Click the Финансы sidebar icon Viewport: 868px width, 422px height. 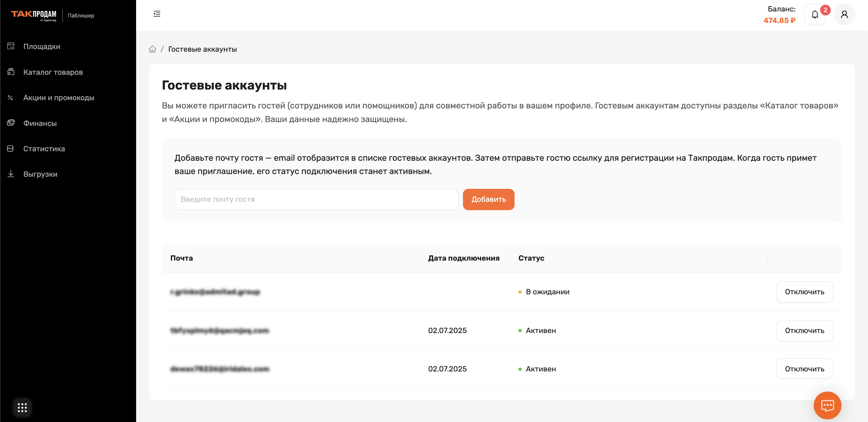(x=11, y=123)
